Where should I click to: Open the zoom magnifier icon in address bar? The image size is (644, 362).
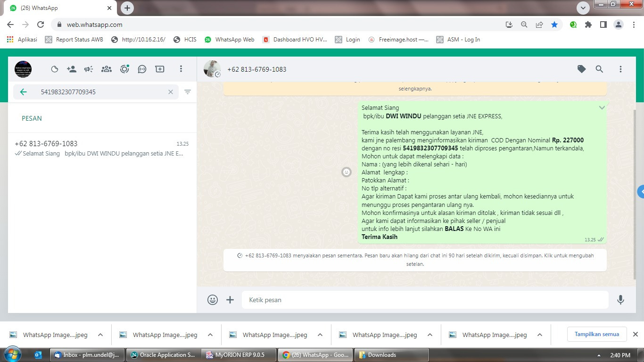pyautogui.click(x=524, y=25)
